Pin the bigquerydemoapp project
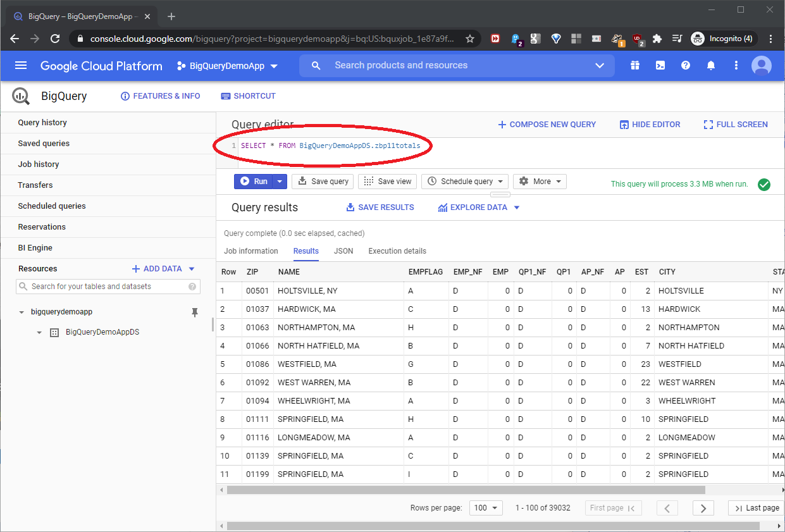Viewport: 785px width, 532px height. (195, 312)
